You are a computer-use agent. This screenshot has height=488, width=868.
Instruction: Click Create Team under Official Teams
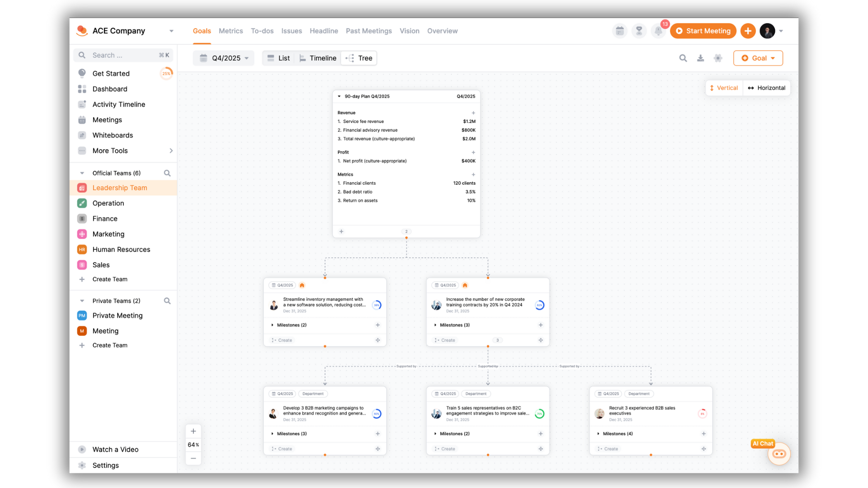click(x=109, y=279)
